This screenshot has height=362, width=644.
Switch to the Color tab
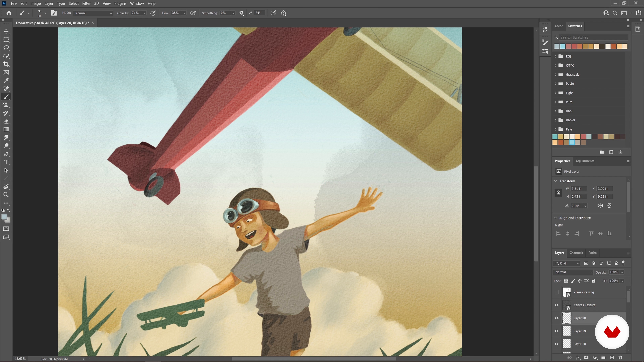pyautogui.click(x=558, y=26)
